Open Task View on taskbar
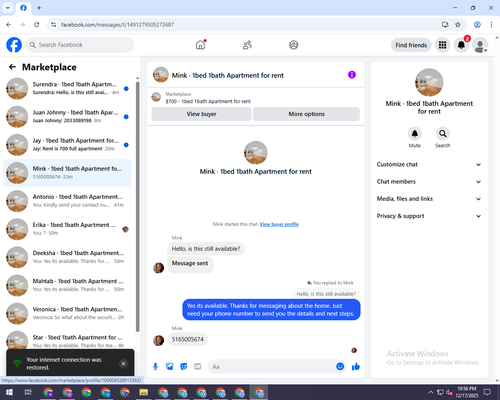Viewport: 500px width, 400px height. click(28, 392)
